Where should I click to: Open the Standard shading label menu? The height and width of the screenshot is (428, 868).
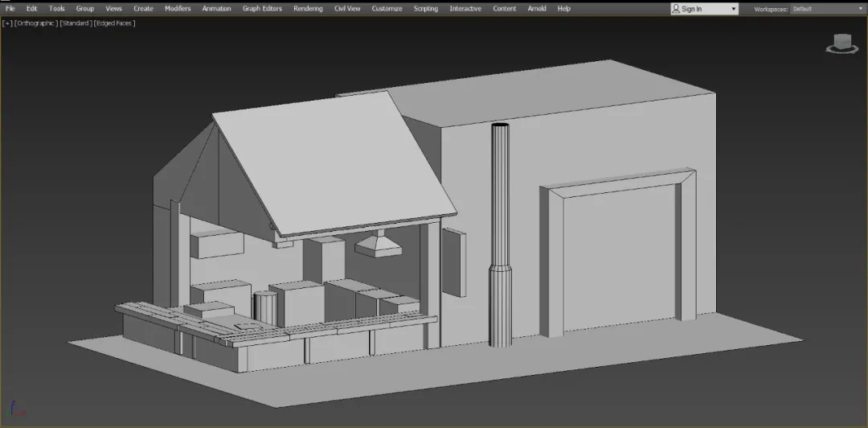[x=75, y=23]
